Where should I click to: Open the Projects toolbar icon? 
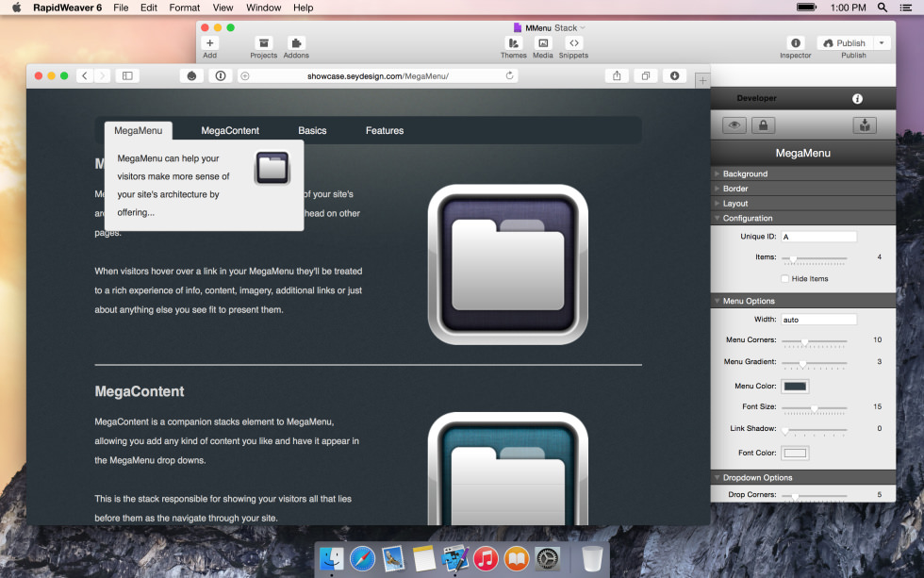pos(263,43)
